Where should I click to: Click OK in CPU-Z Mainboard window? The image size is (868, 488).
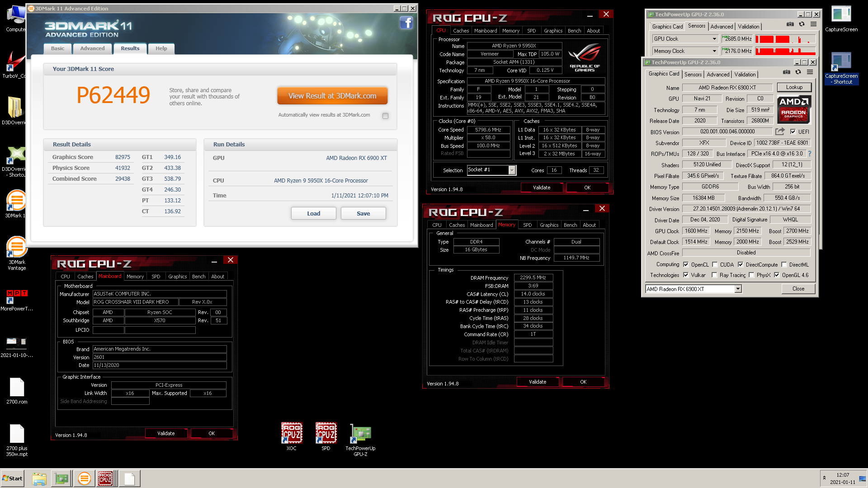[x=212, y=434]
